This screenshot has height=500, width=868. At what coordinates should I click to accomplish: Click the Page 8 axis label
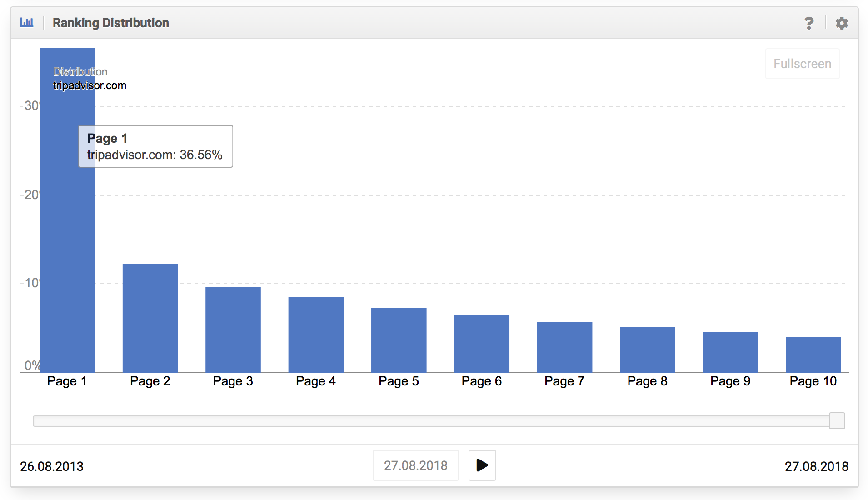coord(648,381)
